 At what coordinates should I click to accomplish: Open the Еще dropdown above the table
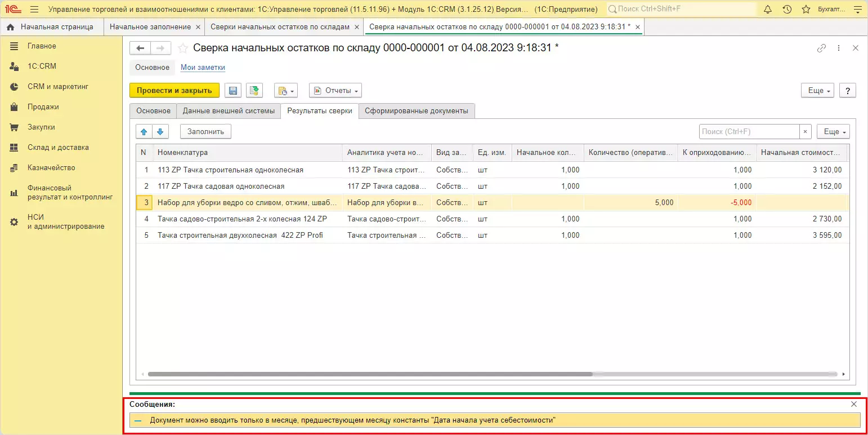[833, 132]
